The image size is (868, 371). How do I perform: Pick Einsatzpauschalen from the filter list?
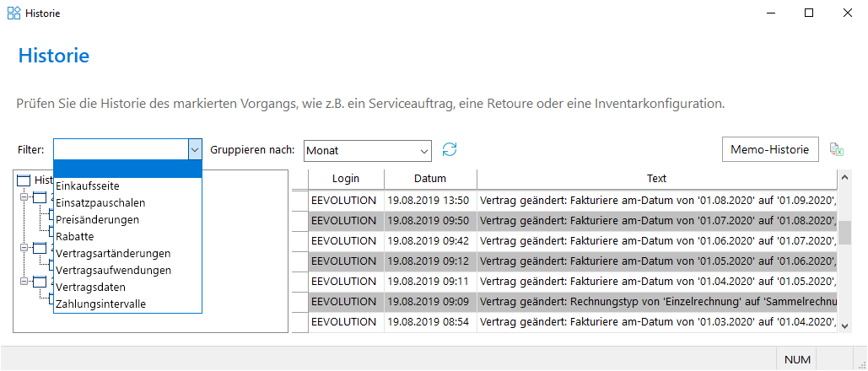[x=128, y=202]
